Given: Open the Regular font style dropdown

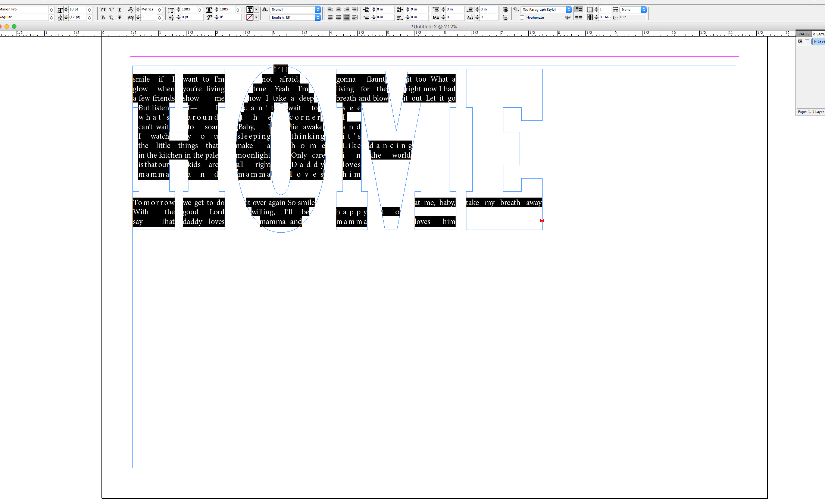Looking at the screenshot, I should [51, 18].
